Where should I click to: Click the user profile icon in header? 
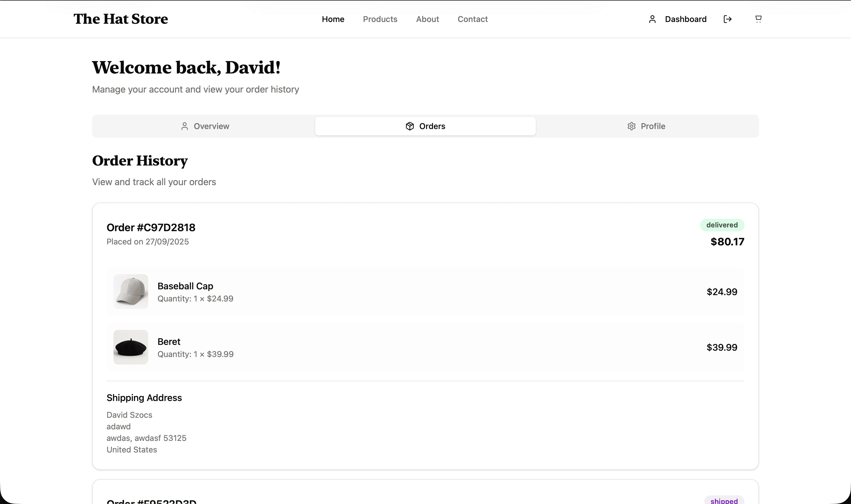pos(652,19)
